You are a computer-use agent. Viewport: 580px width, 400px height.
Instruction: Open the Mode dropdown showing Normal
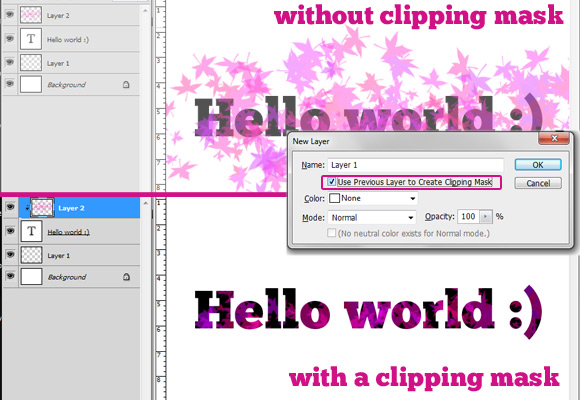pos(372,218)
